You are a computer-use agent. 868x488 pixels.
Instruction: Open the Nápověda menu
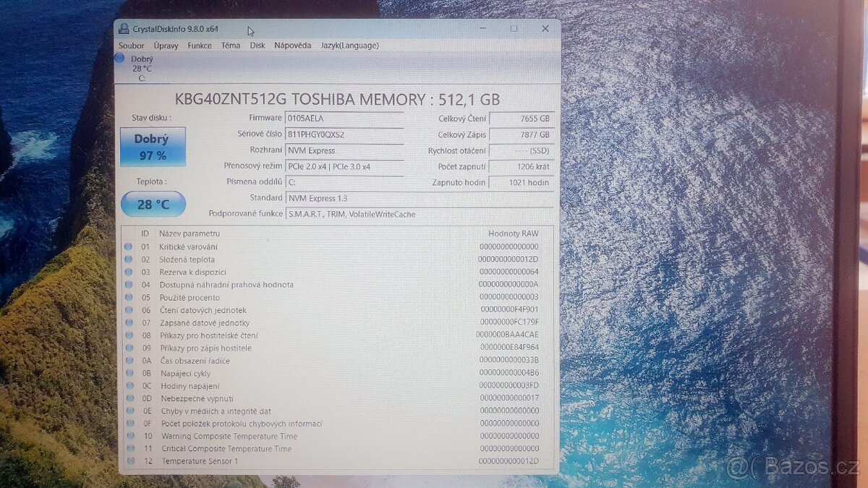[x=293, y=46]
